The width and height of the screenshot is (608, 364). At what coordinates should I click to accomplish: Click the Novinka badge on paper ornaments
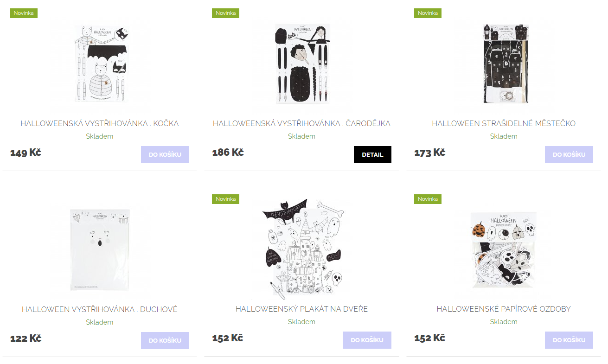pyautogui.click(x=428, y=199)
